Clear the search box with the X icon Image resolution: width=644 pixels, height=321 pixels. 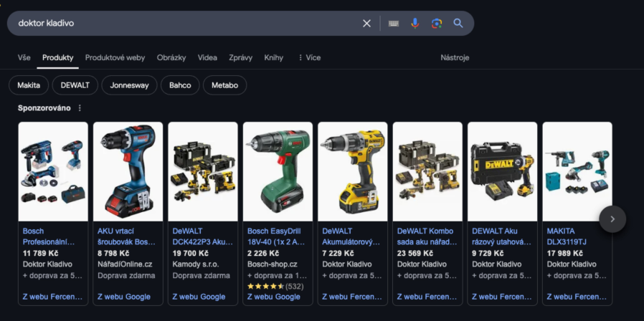366,24
